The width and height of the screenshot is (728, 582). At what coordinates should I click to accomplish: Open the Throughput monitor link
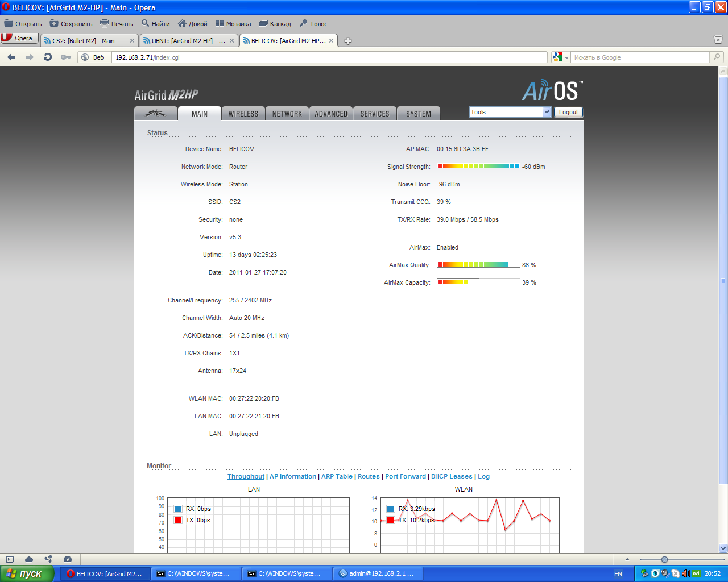pyautogui.click(x=246, y=476)
